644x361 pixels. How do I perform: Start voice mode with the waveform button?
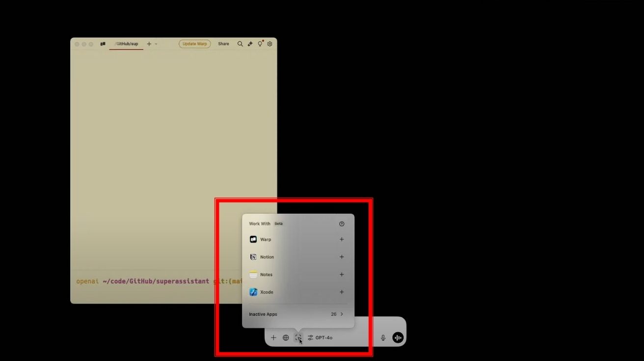[x=398, y=337]
